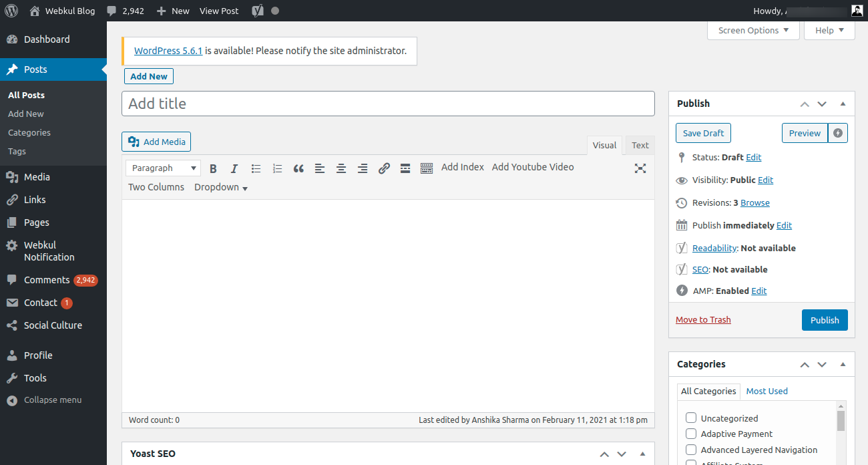868x465 pixels.
Task: Align text right
Action: [x=363, y=168]
